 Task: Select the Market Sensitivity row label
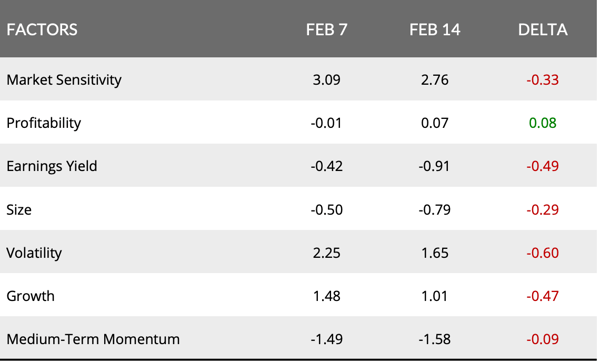click(64, 80)
